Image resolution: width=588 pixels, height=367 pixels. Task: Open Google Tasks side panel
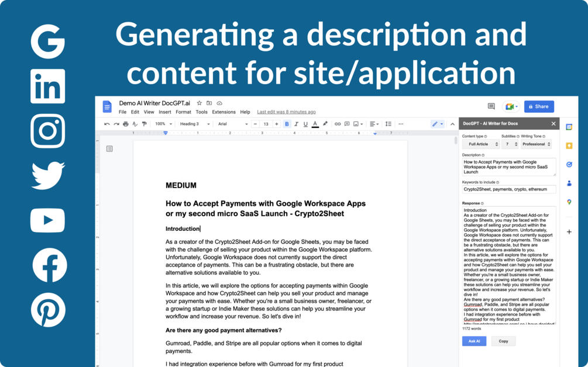point(569,164)
